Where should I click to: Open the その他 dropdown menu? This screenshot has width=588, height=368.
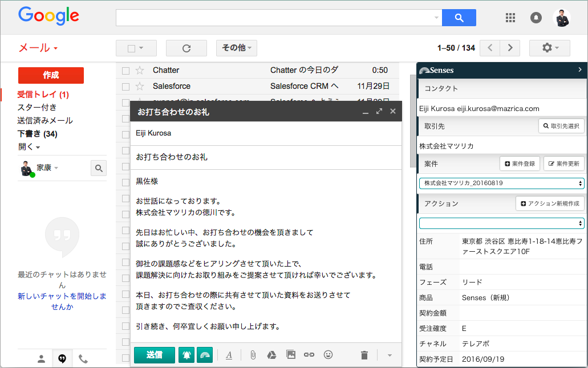pyautogui.click(x=237, y=48)
